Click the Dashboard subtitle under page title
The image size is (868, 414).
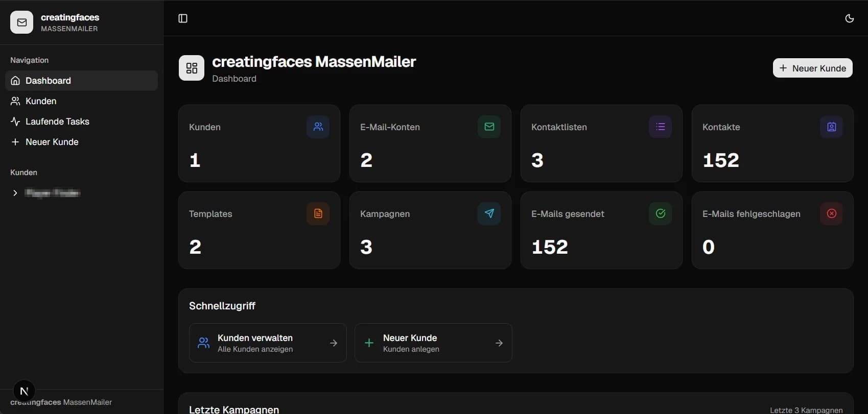pos(234,79)
